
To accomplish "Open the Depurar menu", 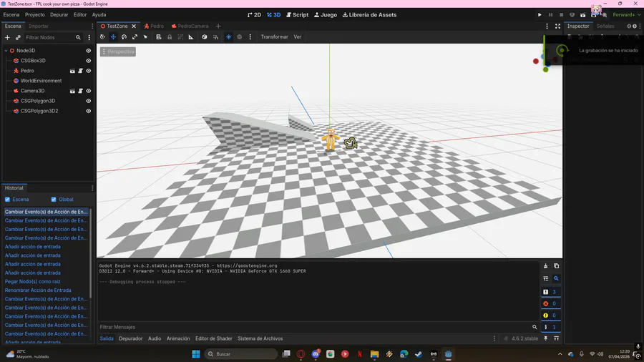I will (59, 15).
